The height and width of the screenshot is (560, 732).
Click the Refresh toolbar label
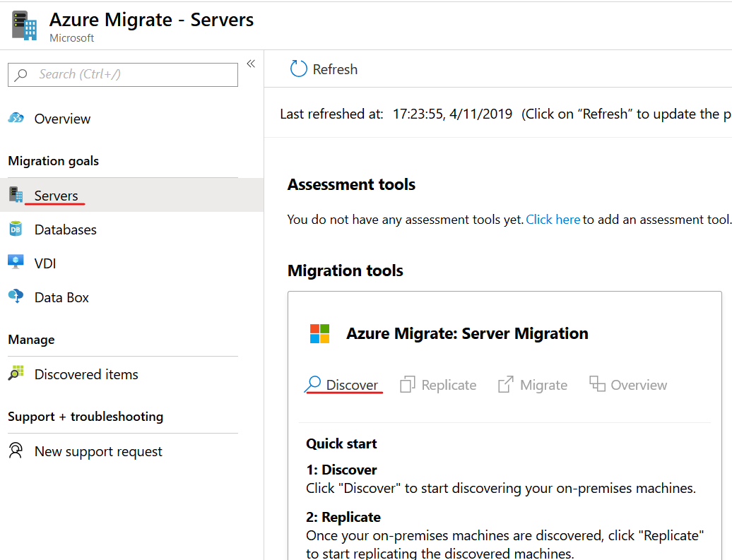point(335,69)
